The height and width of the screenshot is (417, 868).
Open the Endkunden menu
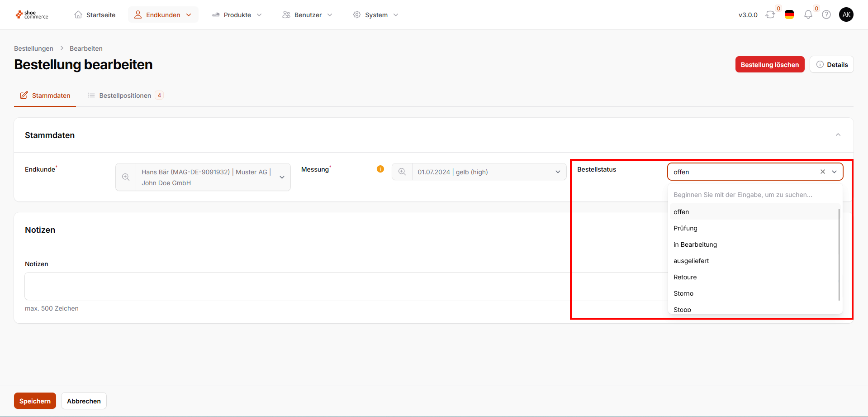click(x=163, y=15)
